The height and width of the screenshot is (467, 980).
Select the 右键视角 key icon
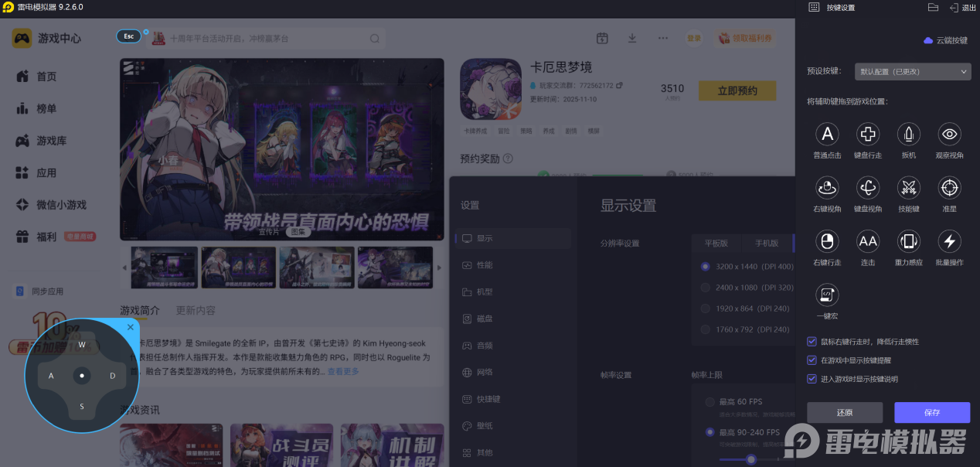point(827,187)
